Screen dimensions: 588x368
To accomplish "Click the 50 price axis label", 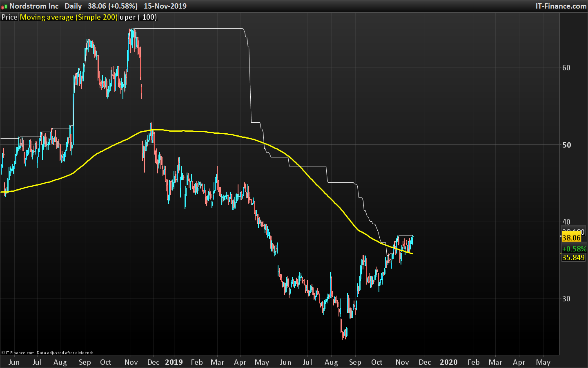I will [566, 145].
